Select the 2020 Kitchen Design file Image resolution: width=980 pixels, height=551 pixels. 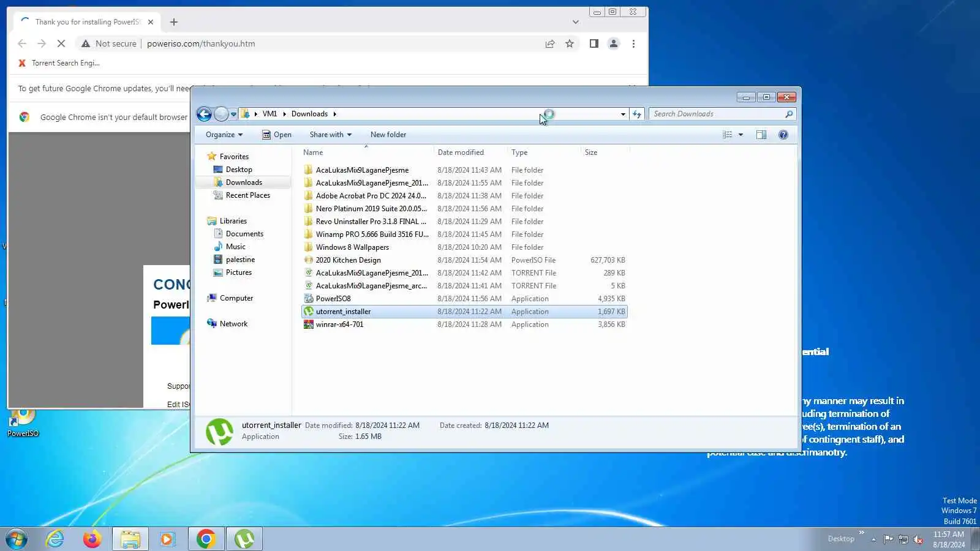[x=349, y=260]
